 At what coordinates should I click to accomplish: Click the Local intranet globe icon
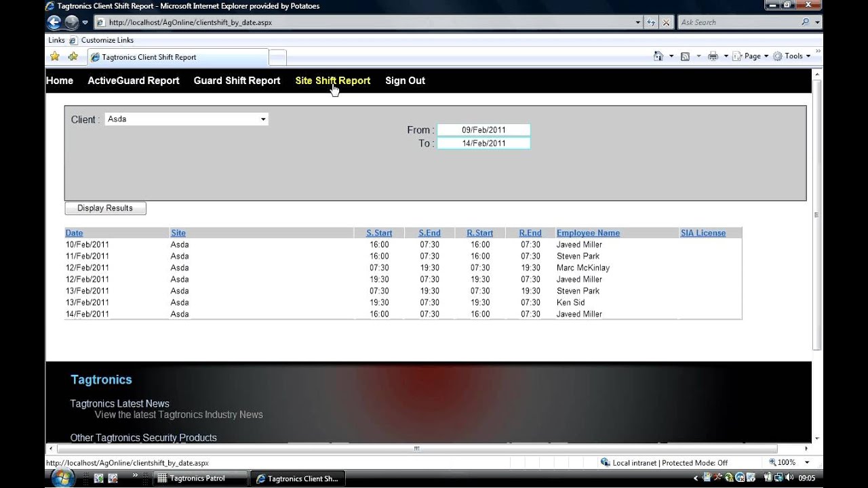pyautogui.click(x=605, y=462)
